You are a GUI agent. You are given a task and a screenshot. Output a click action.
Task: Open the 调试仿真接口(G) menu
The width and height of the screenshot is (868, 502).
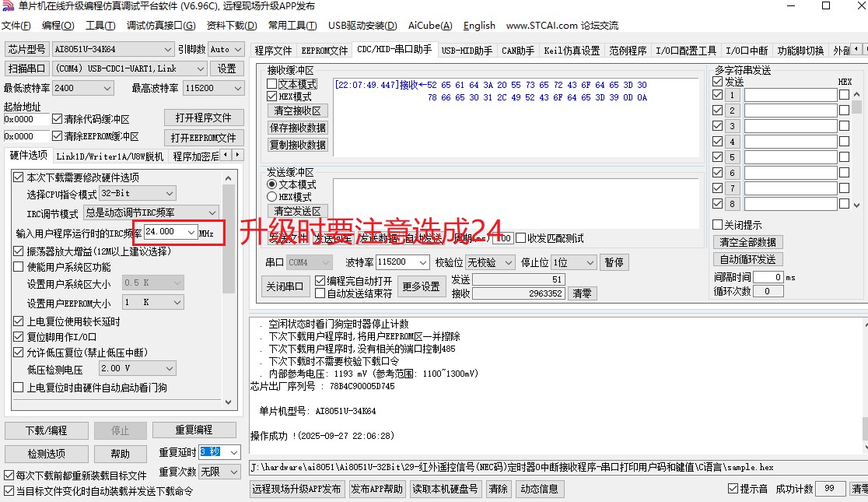coord(161,26)
